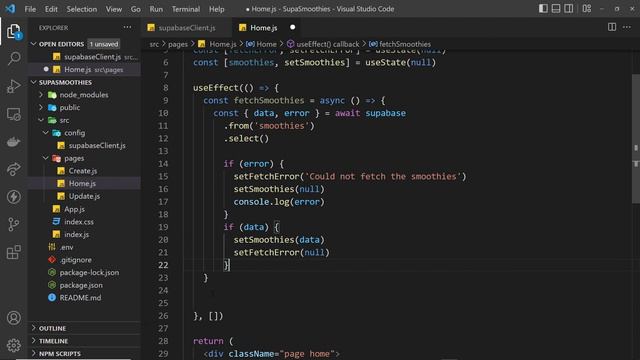The width and height of the screenshot is (640, 360).
Task: Open Run and Debug view
Action: (x=13, y=86)
